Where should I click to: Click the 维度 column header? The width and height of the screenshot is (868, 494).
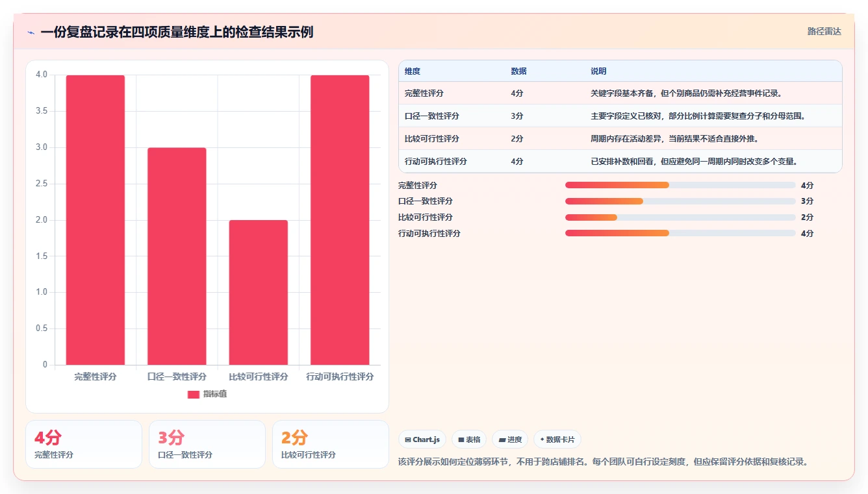click(413, 71)
